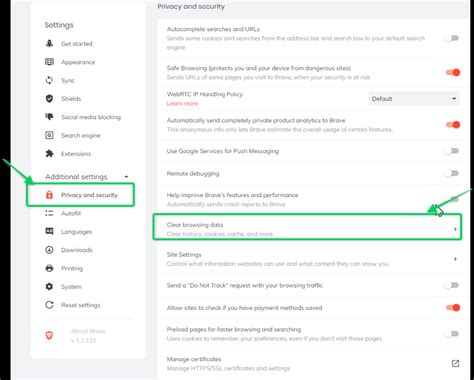Image resolution: width=474 pixels, height=380 pixels.
Task: Toggle Autocomplete searches and URLs switch
Action: (452, 38)
